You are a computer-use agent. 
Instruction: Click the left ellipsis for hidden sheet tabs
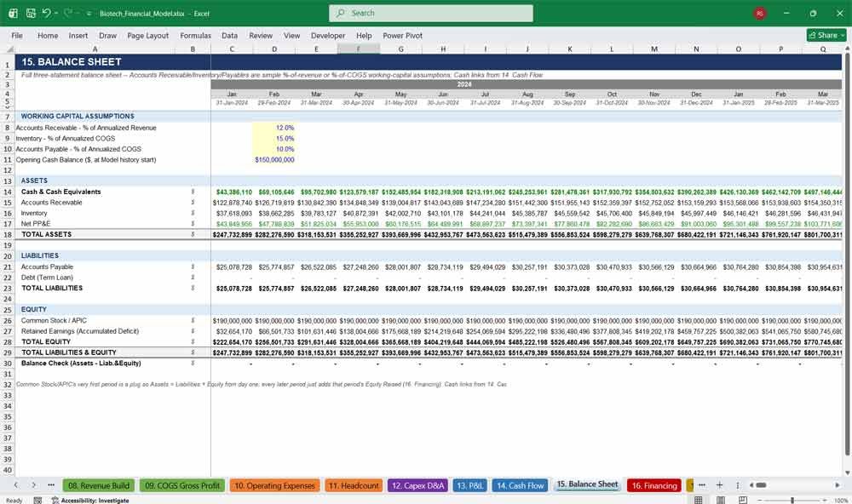tap(51, 485)
